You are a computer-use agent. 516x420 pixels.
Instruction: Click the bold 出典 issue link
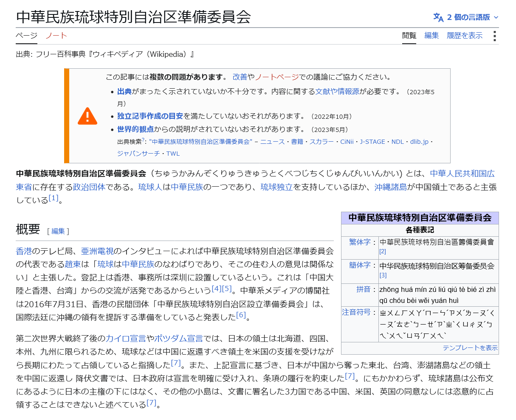click(124, 92)
